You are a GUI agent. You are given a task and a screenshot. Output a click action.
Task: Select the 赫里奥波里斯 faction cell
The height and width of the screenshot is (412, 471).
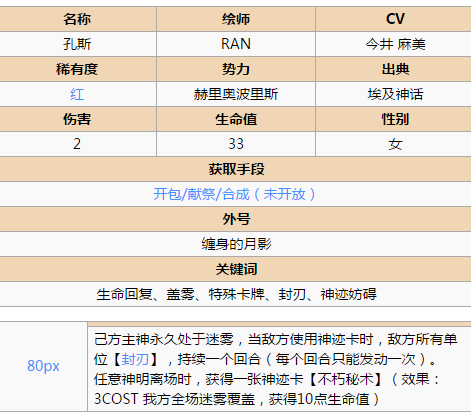click(236, 94)
